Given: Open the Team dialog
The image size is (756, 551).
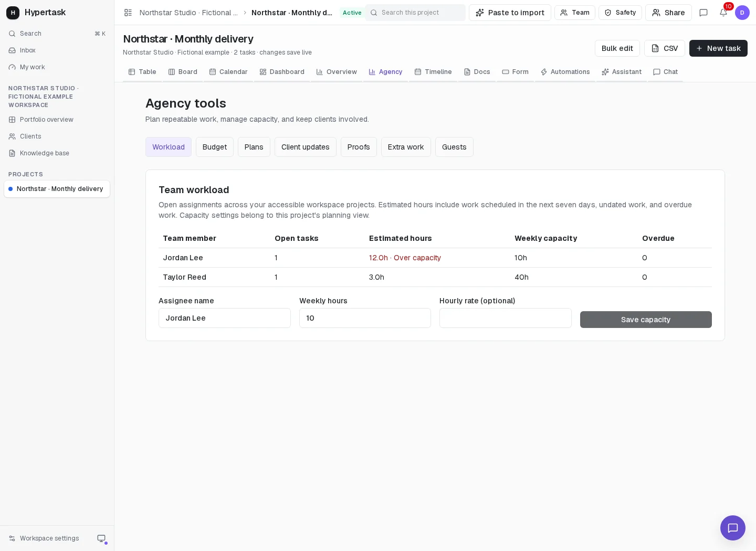Looking at the screenshot, I should tap(575, 13).
